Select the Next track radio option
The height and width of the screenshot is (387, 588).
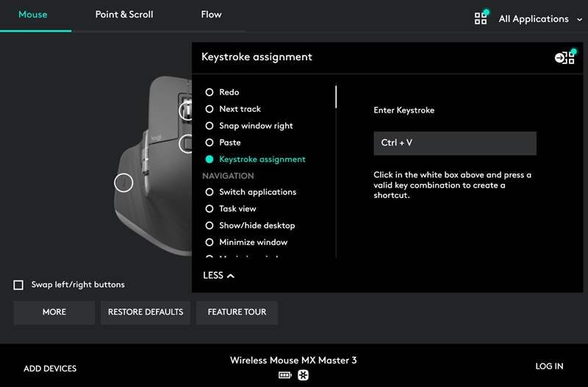point(233,109)
